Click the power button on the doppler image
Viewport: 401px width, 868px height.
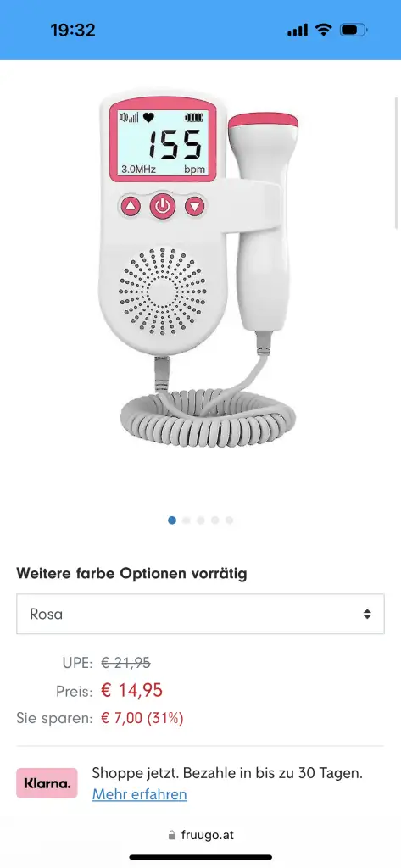pyautogui.click(x=162, y=207)
